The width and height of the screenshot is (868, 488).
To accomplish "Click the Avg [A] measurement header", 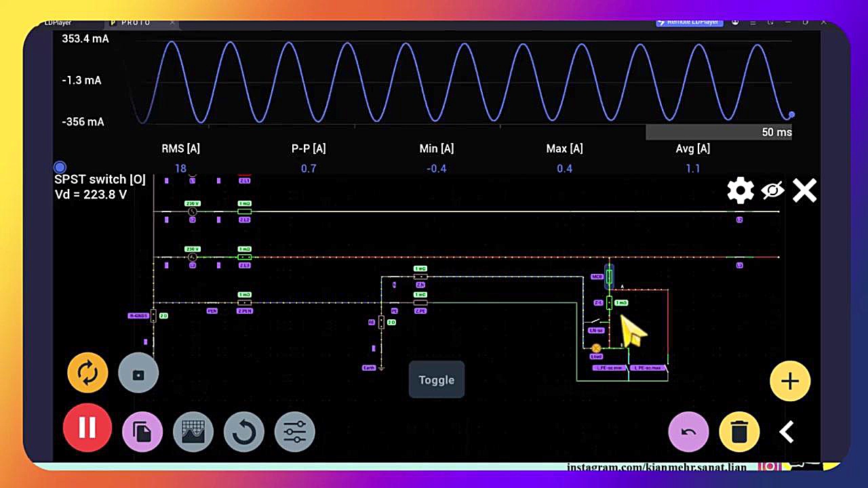I will point(693,148).
